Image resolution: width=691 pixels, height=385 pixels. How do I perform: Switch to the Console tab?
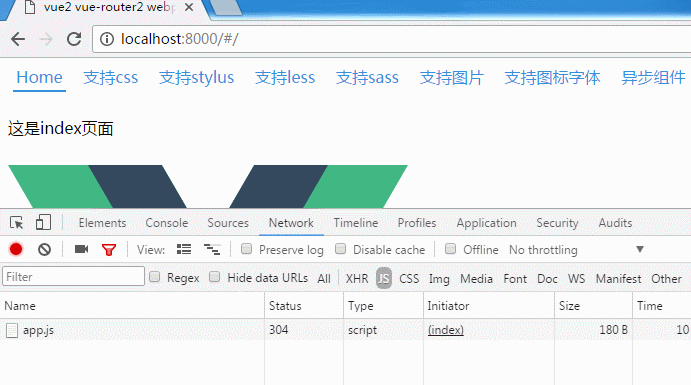pos(167,223)
